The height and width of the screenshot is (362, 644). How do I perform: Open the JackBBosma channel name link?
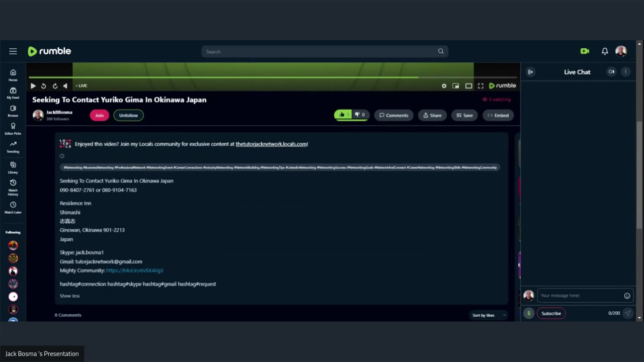click(59, 112)
